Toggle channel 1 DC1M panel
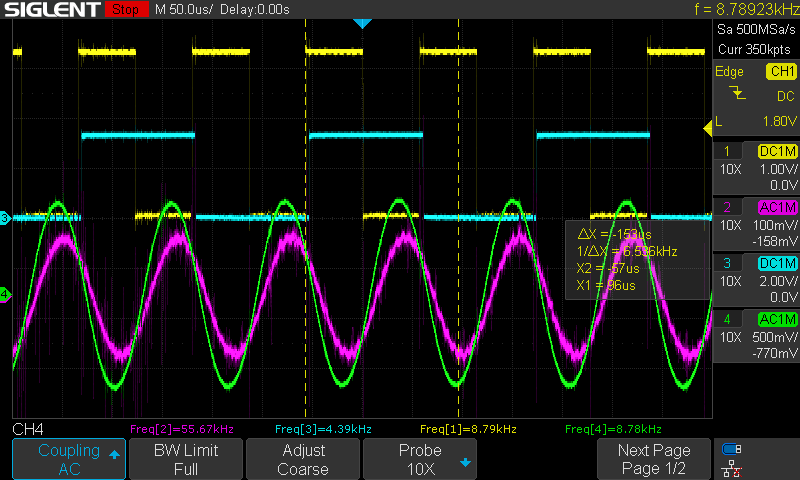Screen dimensions: 800x480 pyautogui.click(x=756, y=168)
